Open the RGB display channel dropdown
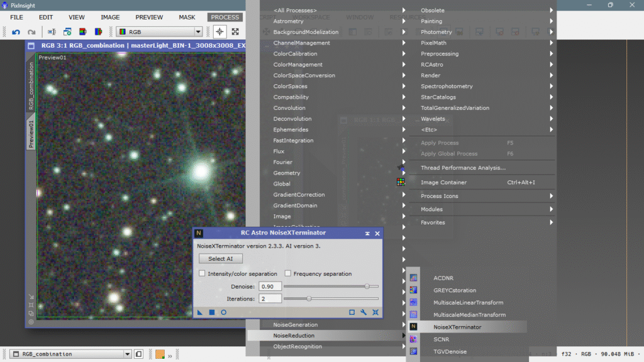Screen dimensions: 644x362 point(198,31)
